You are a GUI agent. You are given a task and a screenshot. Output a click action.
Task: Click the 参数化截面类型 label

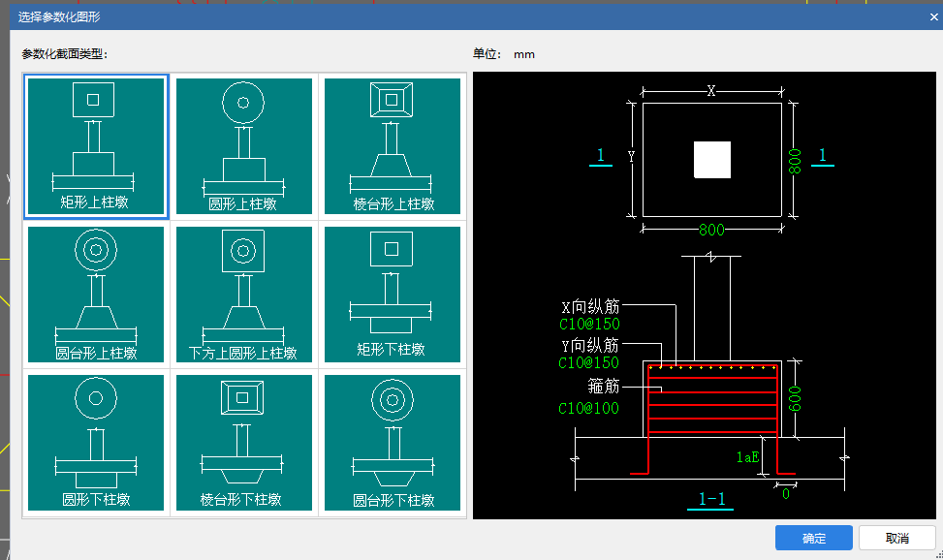pyautogui.click(x=65, y=54)
